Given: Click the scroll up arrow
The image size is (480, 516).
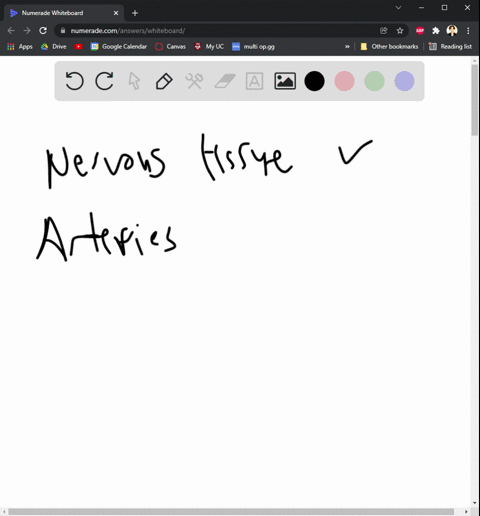Looking at the screenshot, I should [475, 61].
